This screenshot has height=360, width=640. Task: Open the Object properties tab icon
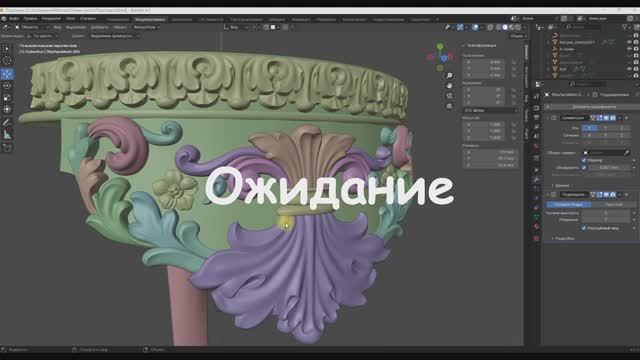[x=536, y=169]
